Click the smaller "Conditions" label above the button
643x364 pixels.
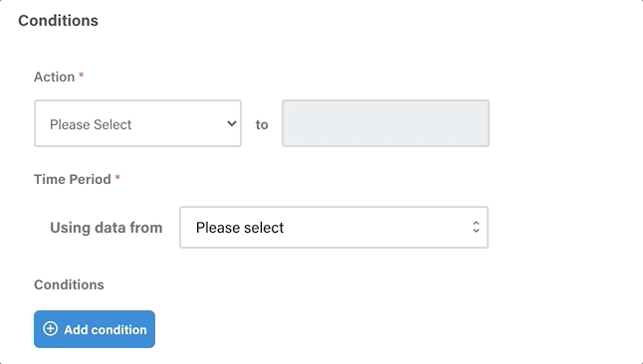coord(69,284)
